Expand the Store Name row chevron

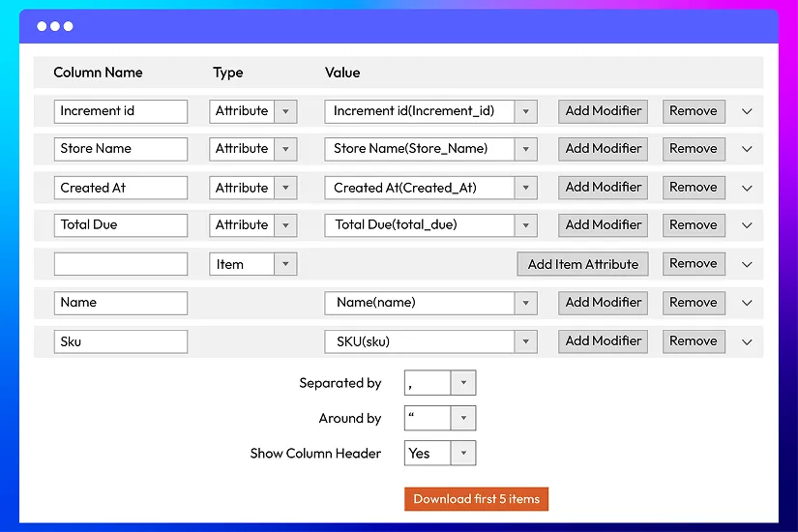tap(747, 149)
